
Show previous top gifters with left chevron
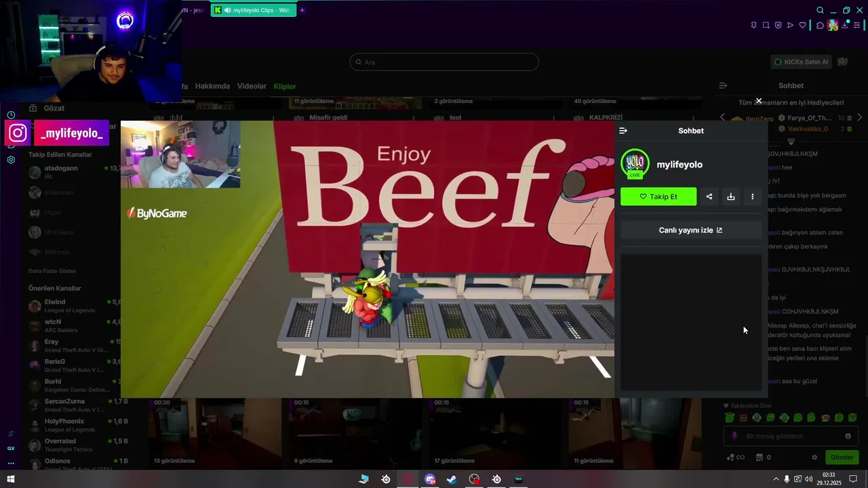point(722,117)
